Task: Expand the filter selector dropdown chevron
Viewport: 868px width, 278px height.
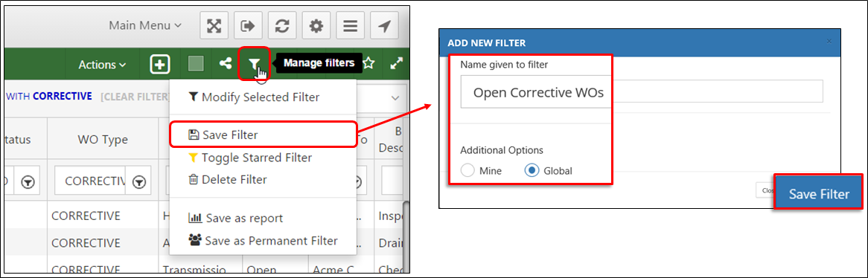Action: [395, 97]
